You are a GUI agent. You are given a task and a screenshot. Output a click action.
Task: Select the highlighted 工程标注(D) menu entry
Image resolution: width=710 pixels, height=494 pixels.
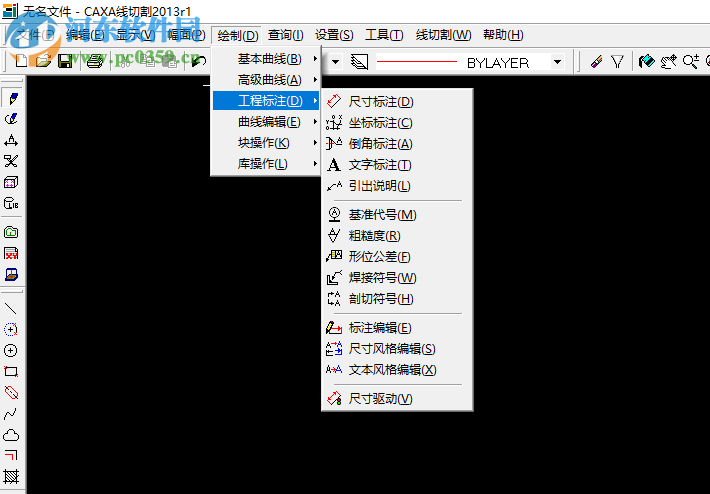click(x=266, y=101)
